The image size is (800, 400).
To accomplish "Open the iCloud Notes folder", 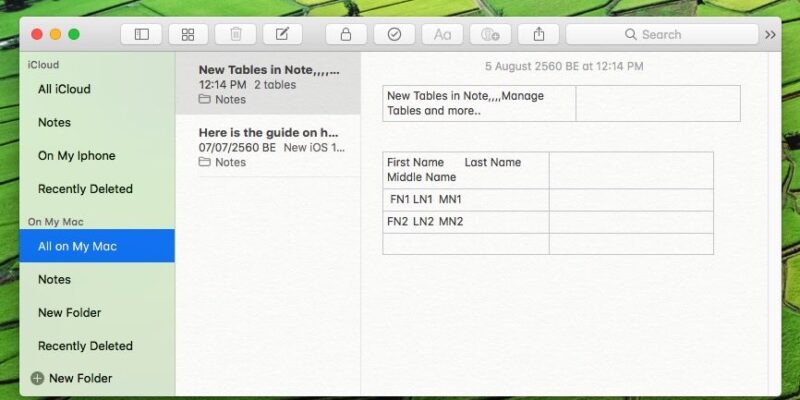I will pos(97,122).
